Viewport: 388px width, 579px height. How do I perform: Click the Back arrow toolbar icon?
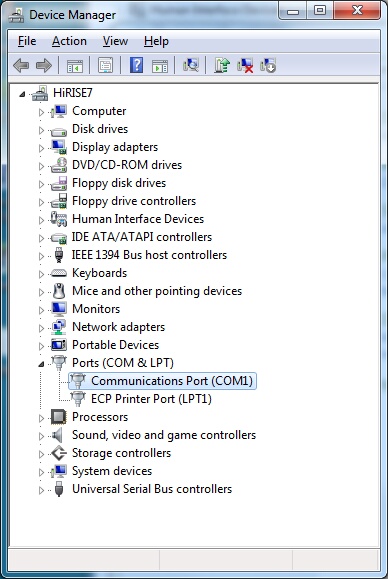21,66
